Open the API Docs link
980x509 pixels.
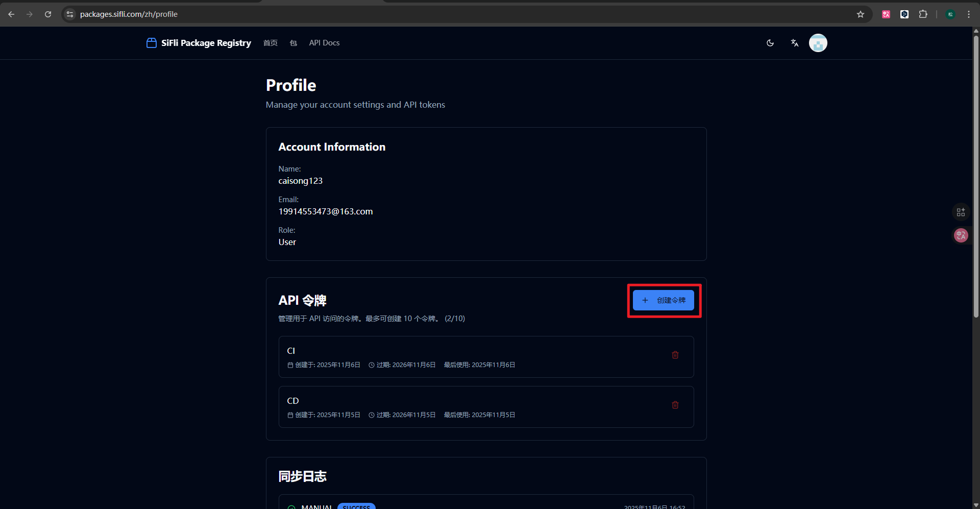click(324, 43)
